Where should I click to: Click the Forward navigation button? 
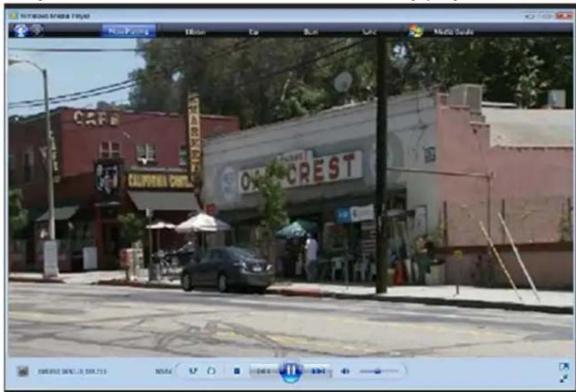(x=37, y=30)
